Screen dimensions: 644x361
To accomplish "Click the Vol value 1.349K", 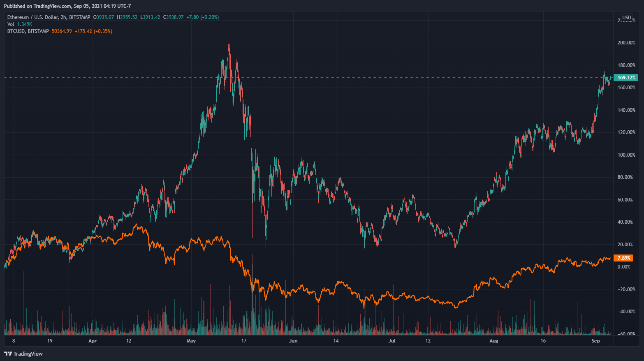I will (25, 24).
